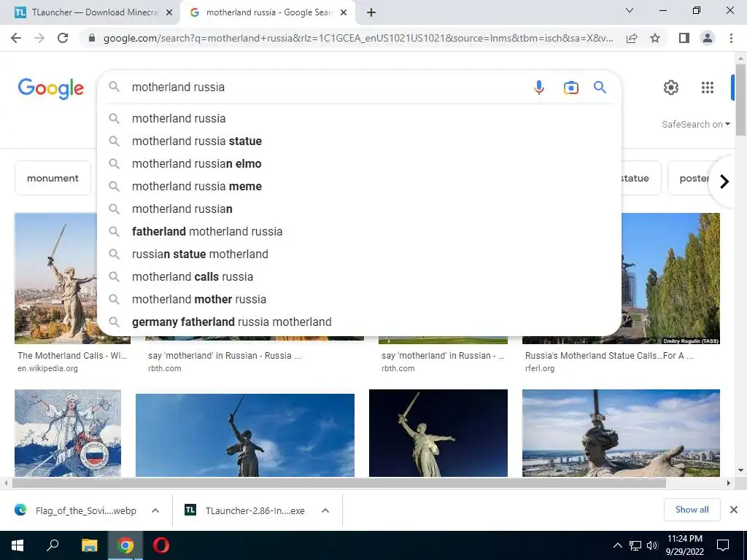Screen dimensions: 747x560
Task: Click the Google logo
Action: pos(51,88)
